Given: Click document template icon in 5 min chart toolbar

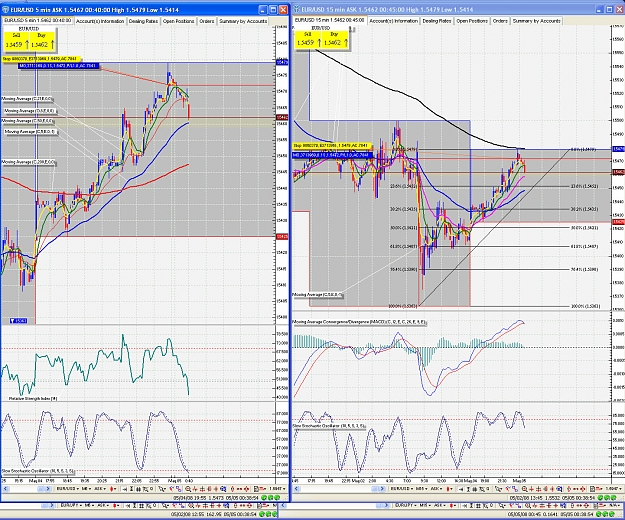Looking at the screenshot, I should (x=256, y=489).
